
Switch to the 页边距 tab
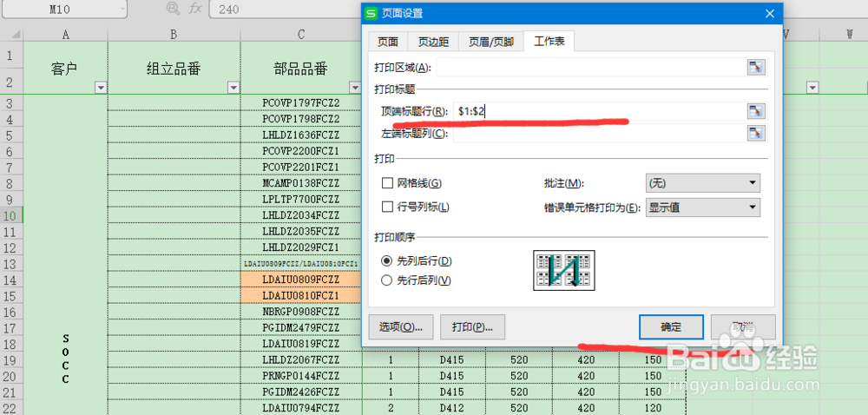point(433,42)
